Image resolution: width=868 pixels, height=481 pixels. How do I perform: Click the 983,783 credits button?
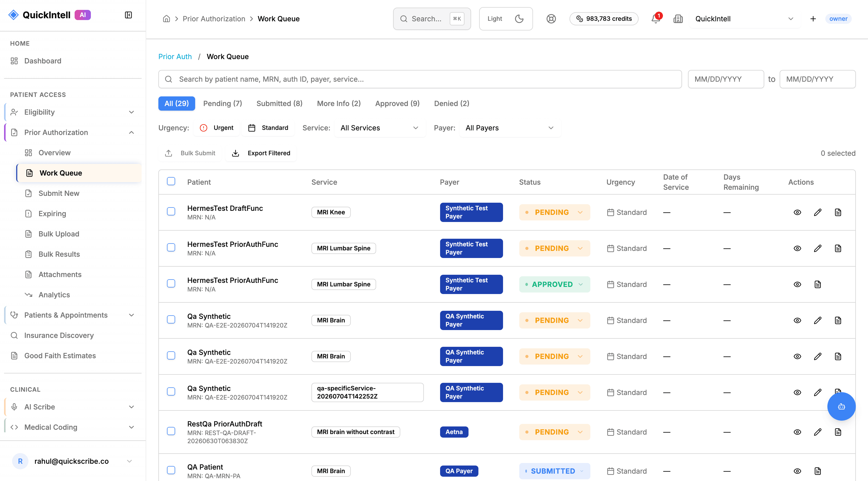[x=604, y=19]
